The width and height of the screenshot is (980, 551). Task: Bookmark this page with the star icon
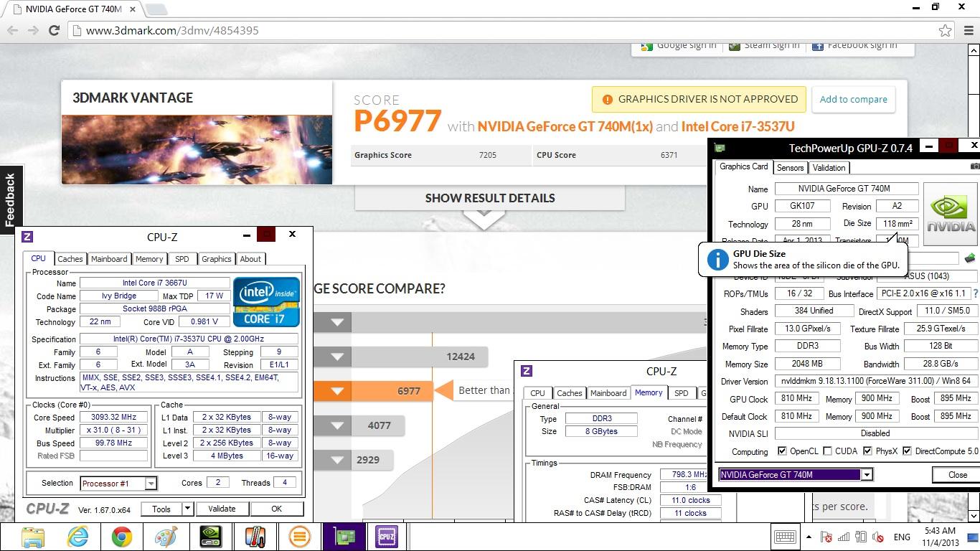pos(946,30)
